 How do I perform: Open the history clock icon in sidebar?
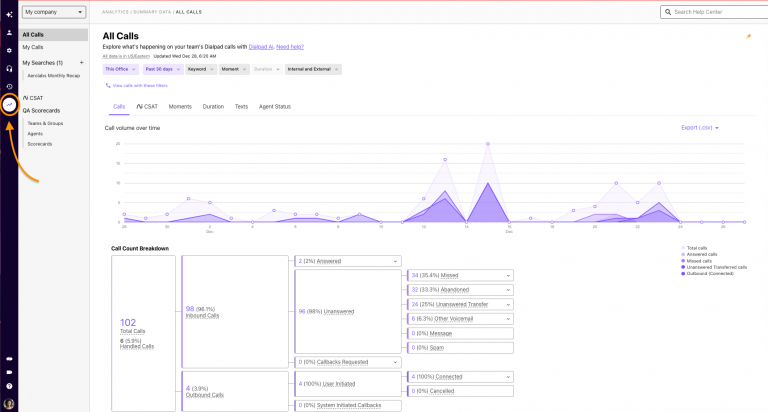[9, 86]
